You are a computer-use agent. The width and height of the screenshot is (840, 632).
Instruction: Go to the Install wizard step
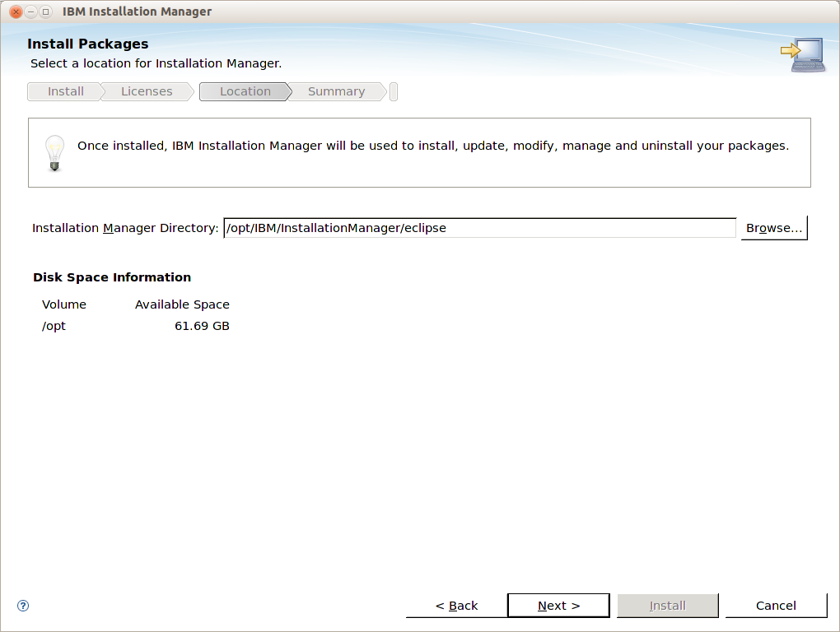point(65,91)
